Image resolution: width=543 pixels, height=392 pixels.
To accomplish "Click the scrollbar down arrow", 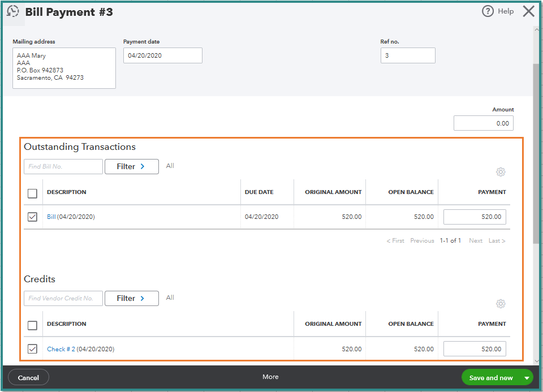I will tap(537, 361).
